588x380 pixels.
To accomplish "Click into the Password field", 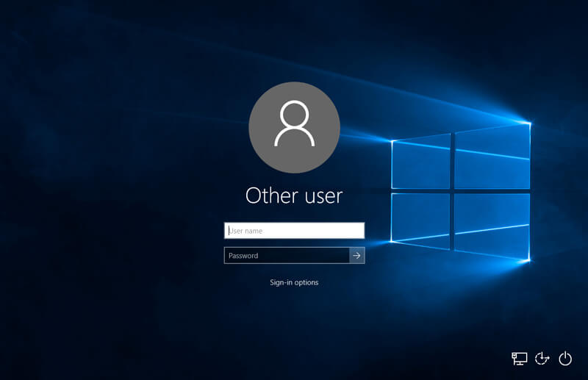I will 287,256.
